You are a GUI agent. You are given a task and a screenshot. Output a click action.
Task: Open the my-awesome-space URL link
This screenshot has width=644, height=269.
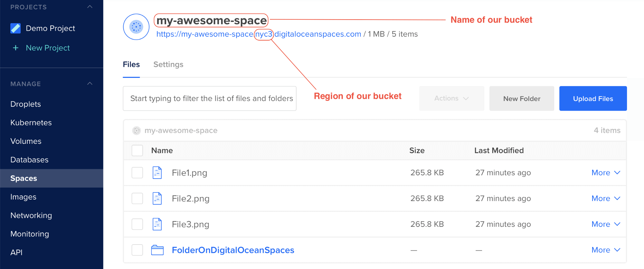(x=259, y=34)
